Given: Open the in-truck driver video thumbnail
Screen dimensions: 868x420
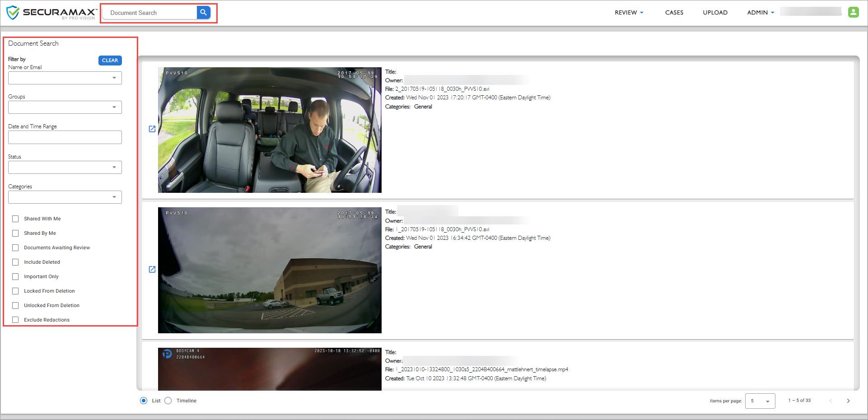Looking at the screenshot, I should click(x=270, y=130).
